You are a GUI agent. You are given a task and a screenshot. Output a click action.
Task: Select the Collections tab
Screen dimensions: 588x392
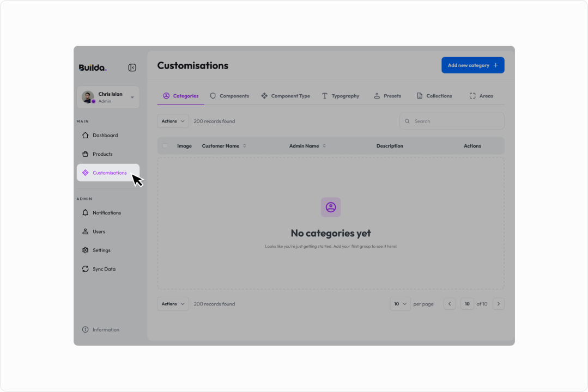point(434,96)
